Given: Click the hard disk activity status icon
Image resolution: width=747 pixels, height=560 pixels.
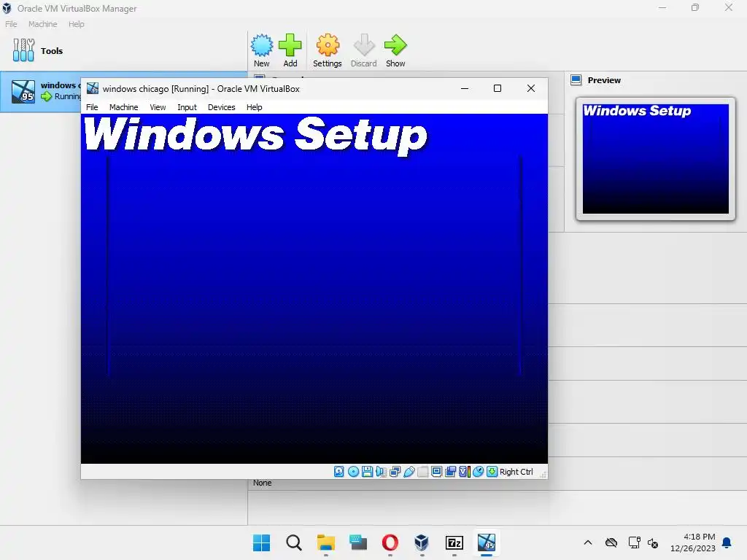Looking at the screenshot, I should point(338,472).
